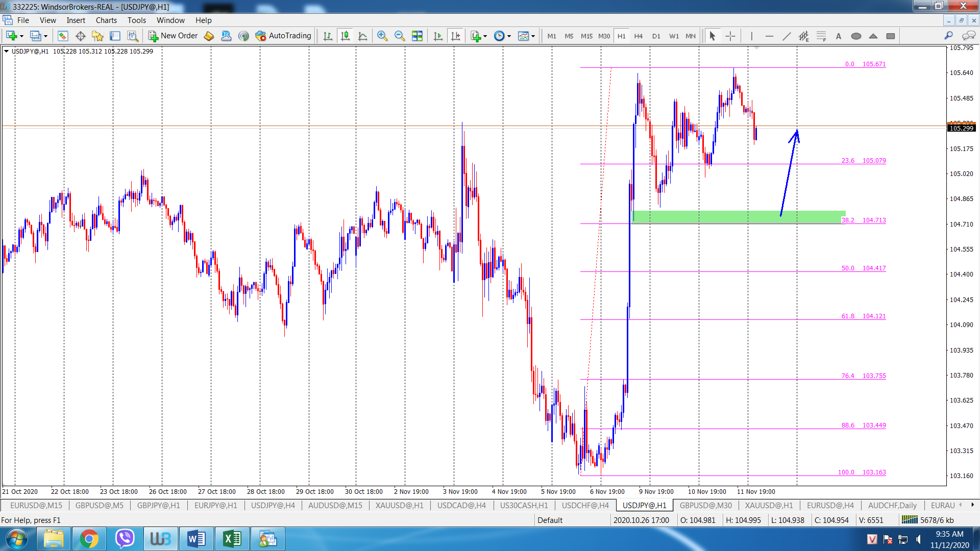Select the Rectangle drawing tool
The image size is (980, 551).
[891, 36]
